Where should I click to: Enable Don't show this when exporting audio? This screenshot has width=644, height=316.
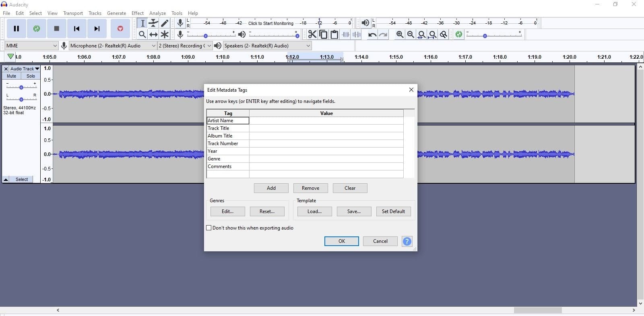(x=209, y=228)
